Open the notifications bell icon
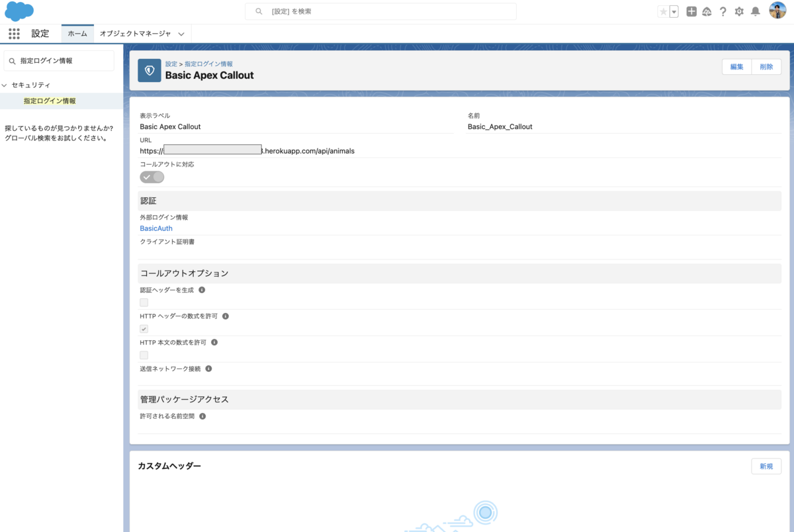 coord(755,11)
